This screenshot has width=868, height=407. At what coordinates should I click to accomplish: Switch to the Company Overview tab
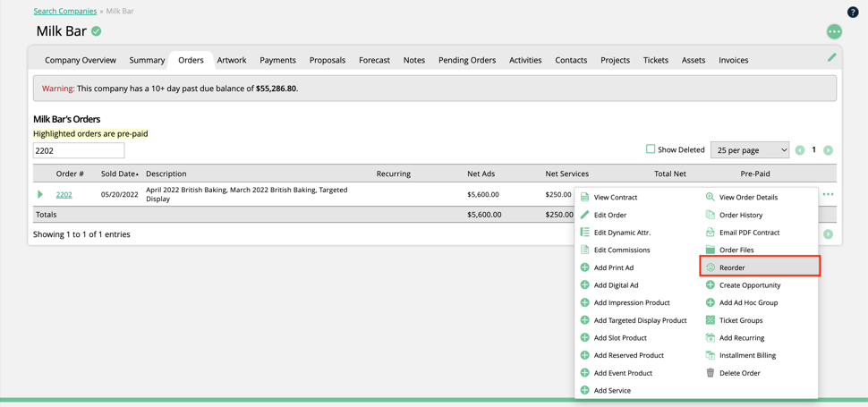point(81,60)
